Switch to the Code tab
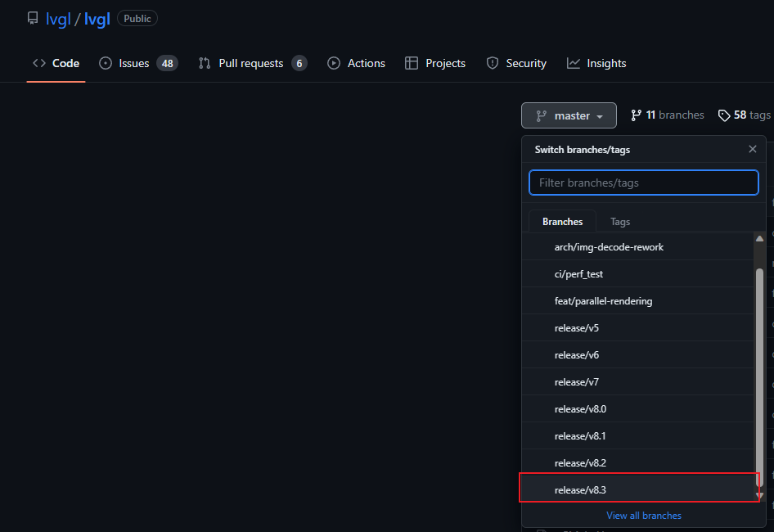The height and width of the screenshot is (532, 774). pos(56,63)
